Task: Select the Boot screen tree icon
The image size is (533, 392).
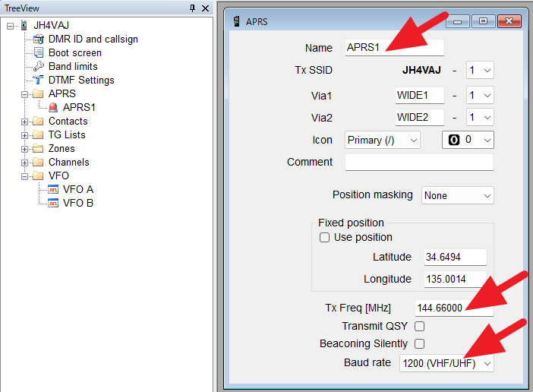Action: (x=39, y=52)
